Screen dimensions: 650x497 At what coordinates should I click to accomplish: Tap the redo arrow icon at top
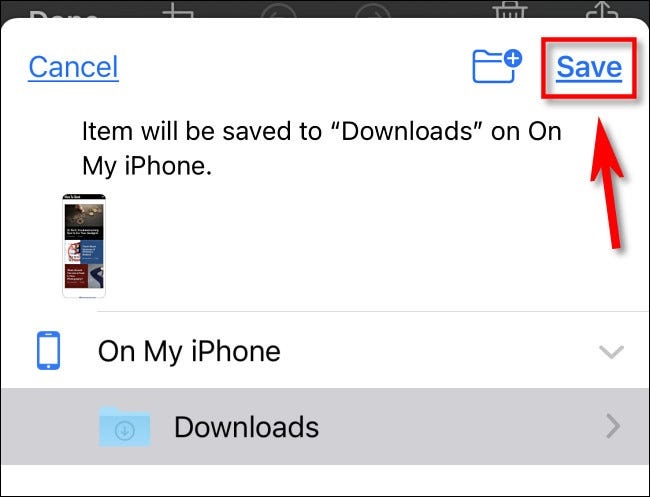(x=373, y=11)
